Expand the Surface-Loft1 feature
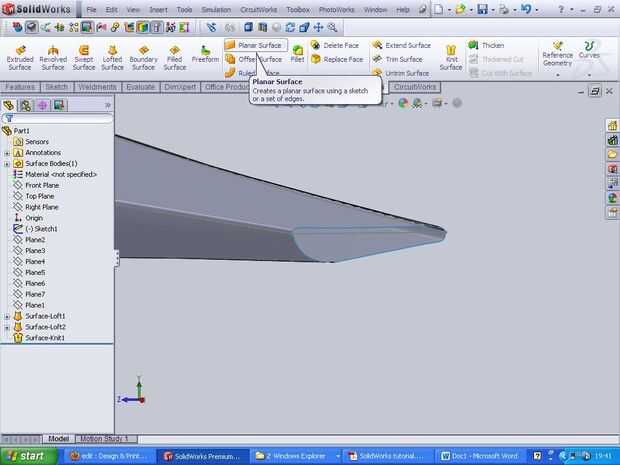The height and width of the screenshot is (465, 620). pos(7,317)
